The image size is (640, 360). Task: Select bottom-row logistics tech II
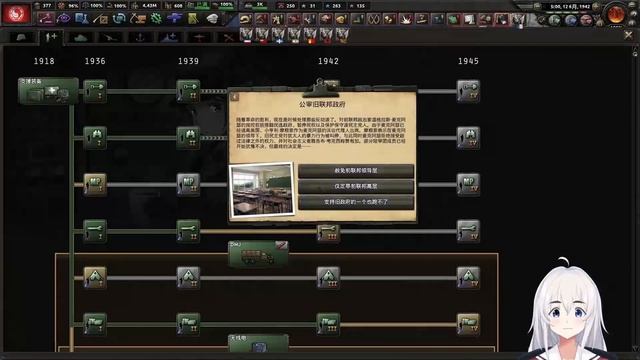[x=188, y=324]
